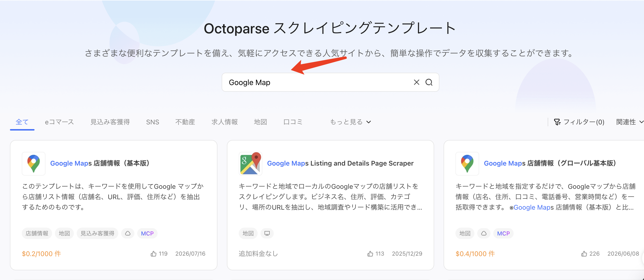Click the 地図 tag on the 基本版 card
644x280 pixels.
tap(64, 234)
